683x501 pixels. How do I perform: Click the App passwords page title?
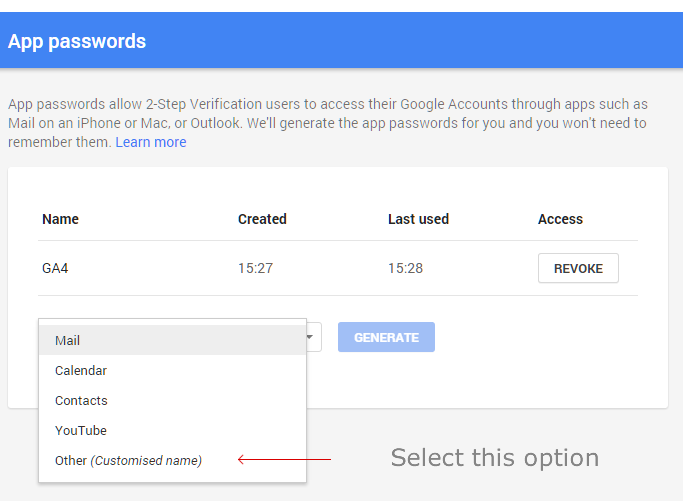click(x=77, y=41)
